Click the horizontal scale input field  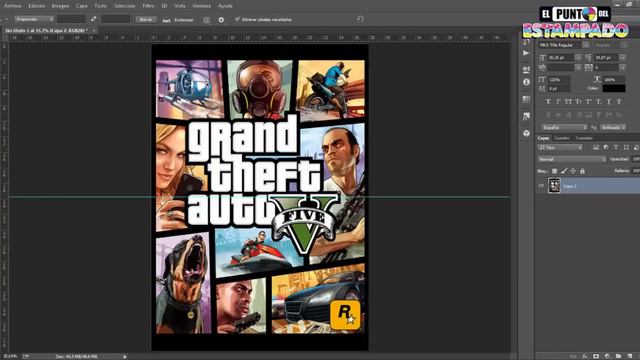pyautogui.click(x=613, y=80)
